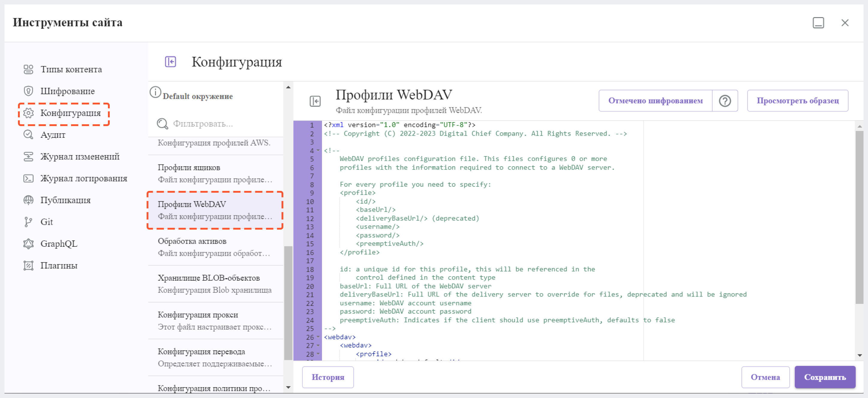
Task: Click the Плагины icon
Action: click(28, 265)
